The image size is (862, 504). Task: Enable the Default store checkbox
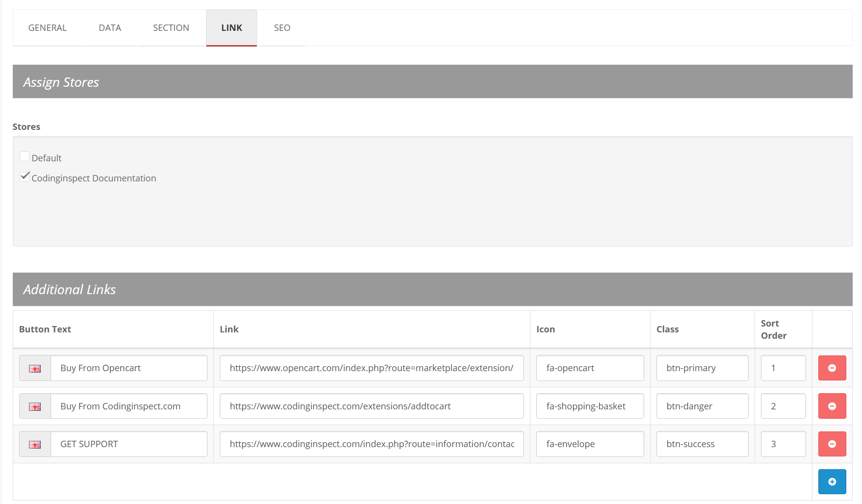25,157
